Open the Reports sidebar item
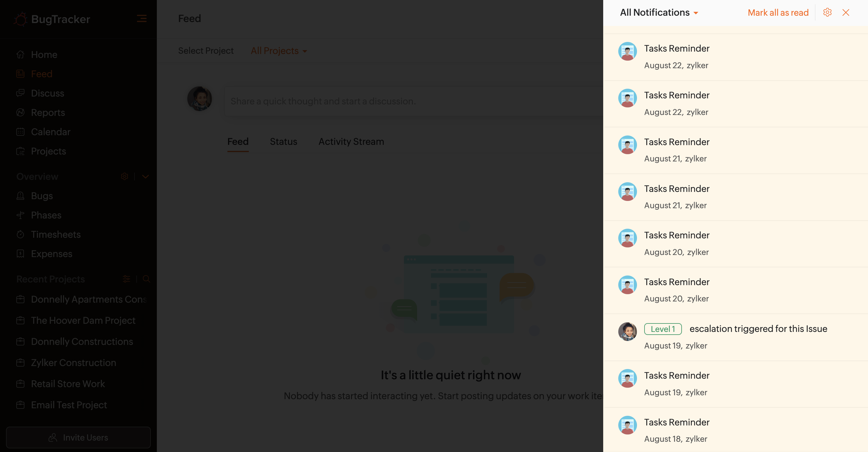 (48, 113)
